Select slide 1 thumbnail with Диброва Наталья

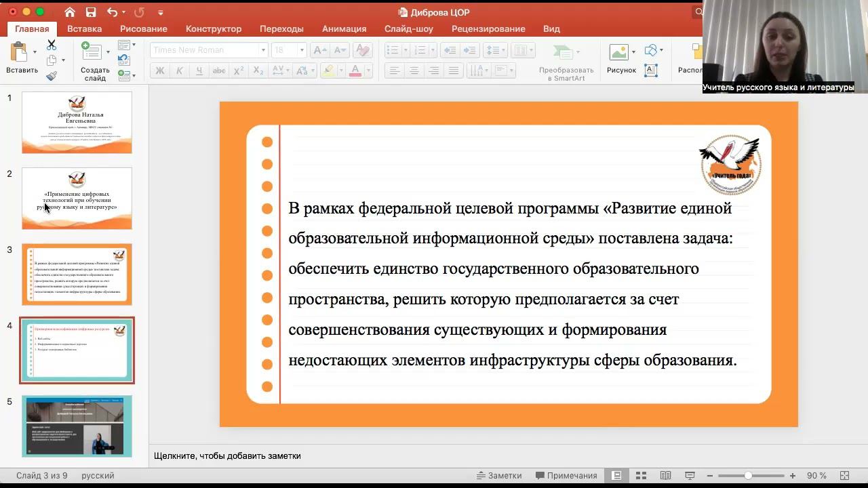(x=77, y=123)
